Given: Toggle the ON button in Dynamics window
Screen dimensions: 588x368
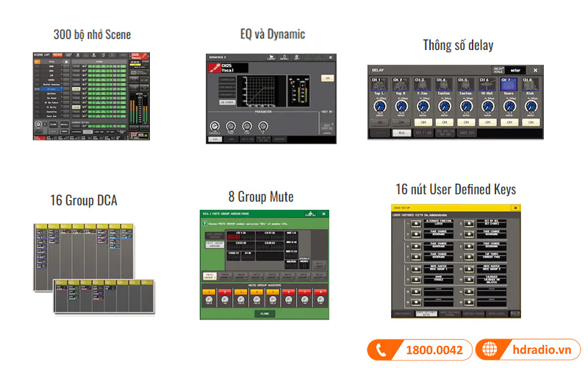Looking at the screenshot, I should point(327,78).
